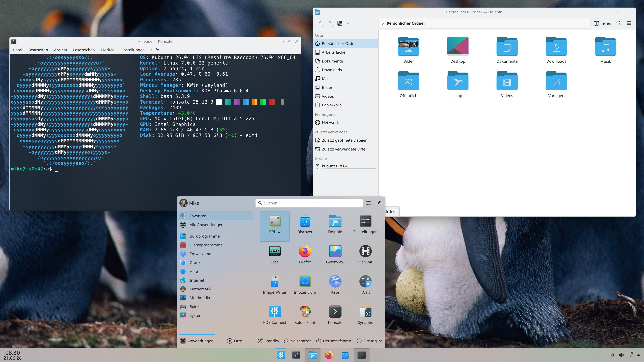
Task: Click the Standby button
Action: click(x=268, y=341)
